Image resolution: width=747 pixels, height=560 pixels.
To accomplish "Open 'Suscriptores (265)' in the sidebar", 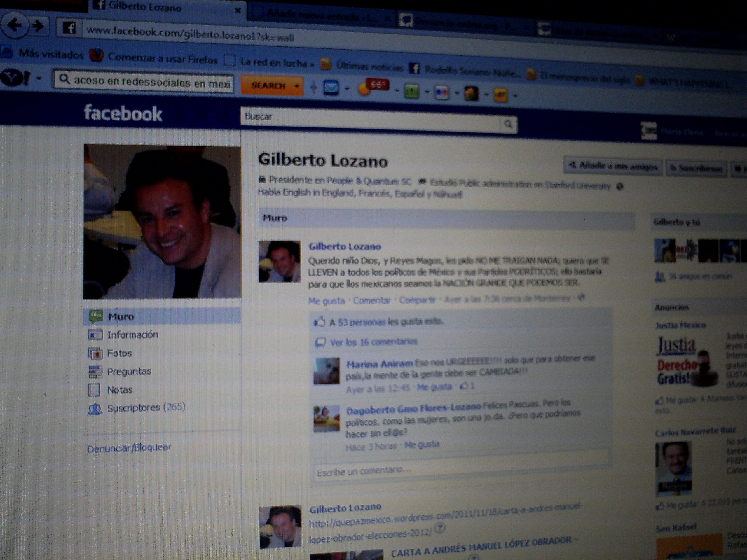I will coord(146,407).
